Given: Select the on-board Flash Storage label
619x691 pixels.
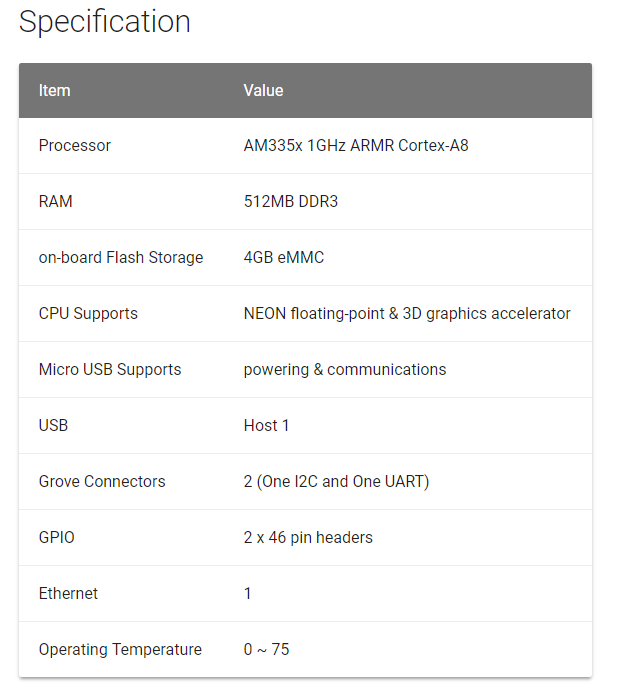Looking at the screenshot, I should (x=121, y=257).
